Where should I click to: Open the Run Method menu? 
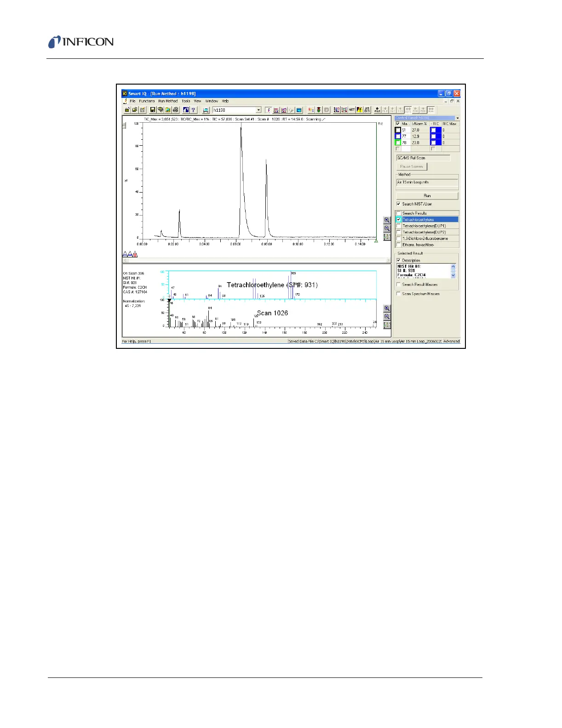168,101
